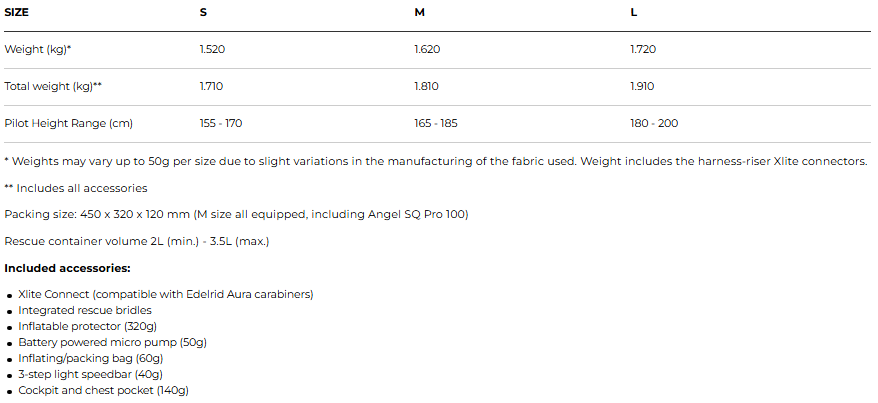Click the Pilot Height Range (cm) label
The width and height of the screenshot is (878, 403).
point(69,123)
